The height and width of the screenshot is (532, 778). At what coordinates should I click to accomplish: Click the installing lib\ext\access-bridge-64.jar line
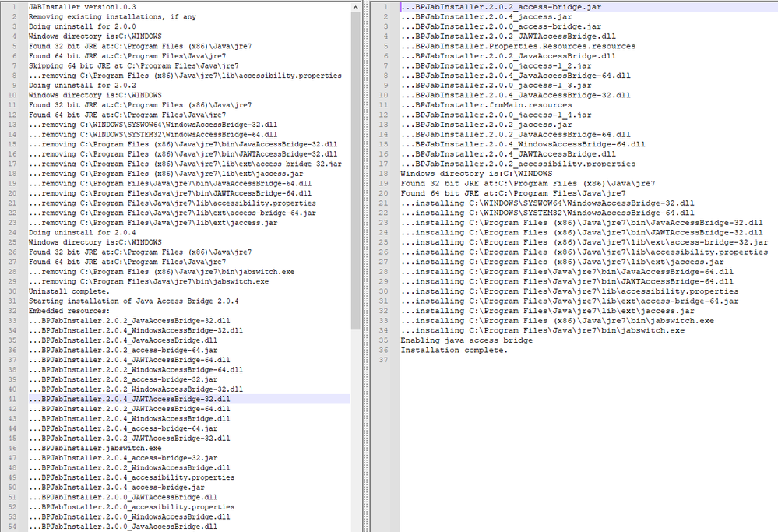click(x=569, y=301)
